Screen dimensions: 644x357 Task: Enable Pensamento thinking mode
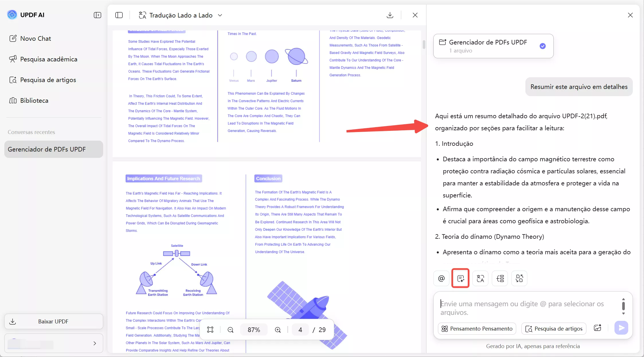tap(477, 328)
